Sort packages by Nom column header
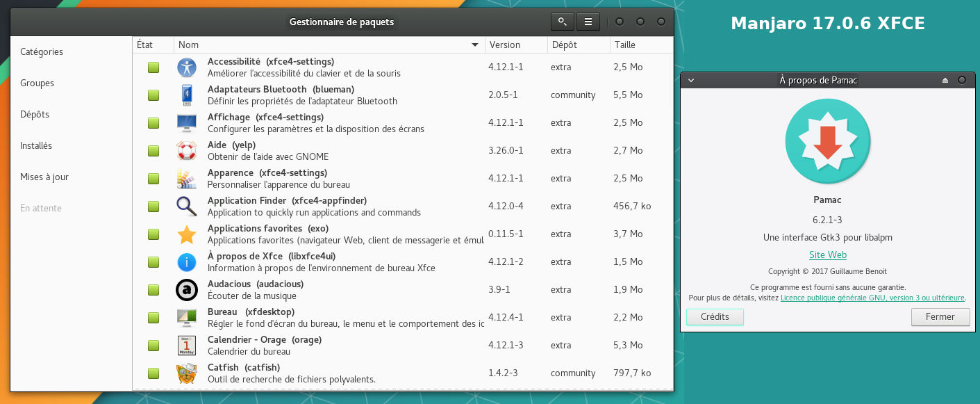 [x=329, y=45]
